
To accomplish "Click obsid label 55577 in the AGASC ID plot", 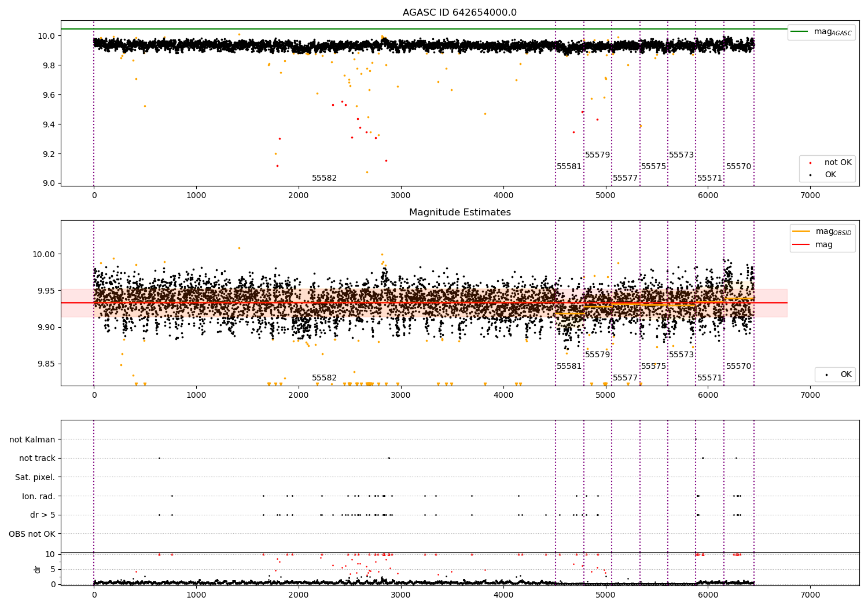I will [x=625, y=178].
